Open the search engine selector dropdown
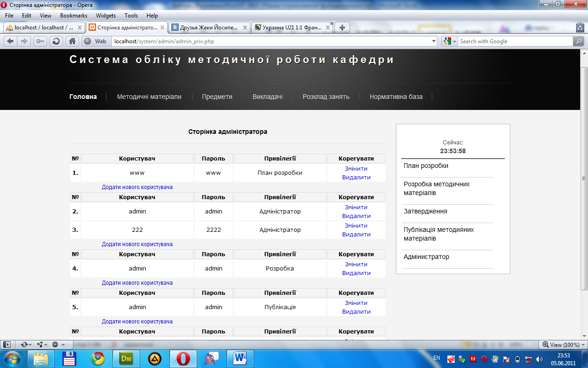 450,41
